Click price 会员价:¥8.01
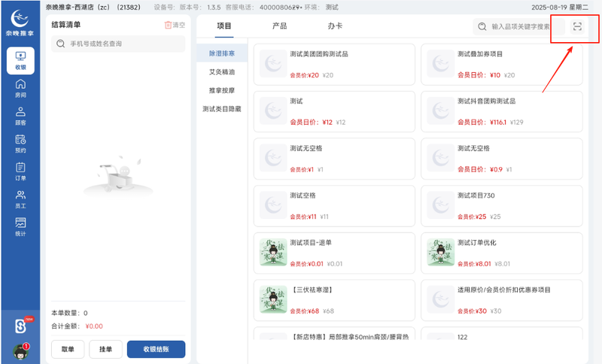The width and height of the screenshot is (602, 364). (x=474, y=264)
